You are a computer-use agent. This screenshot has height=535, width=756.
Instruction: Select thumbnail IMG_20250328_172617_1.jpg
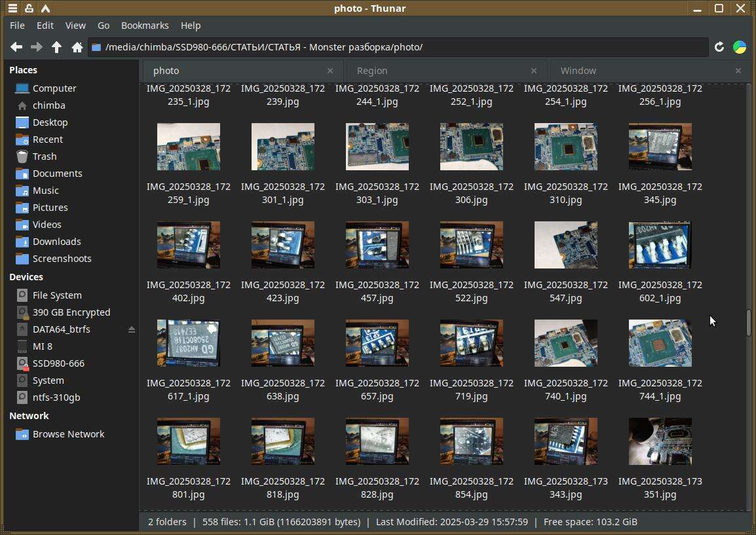[x=189, y=343]
